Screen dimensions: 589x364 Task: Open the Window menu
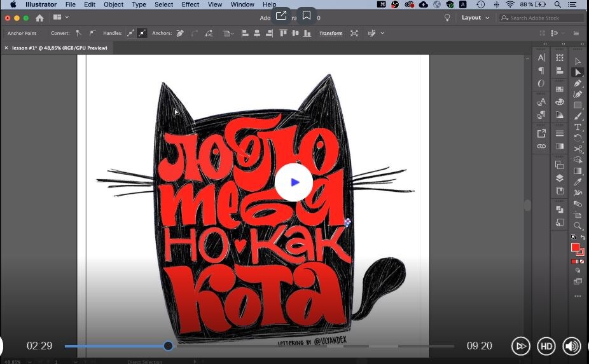pos(242,4)
